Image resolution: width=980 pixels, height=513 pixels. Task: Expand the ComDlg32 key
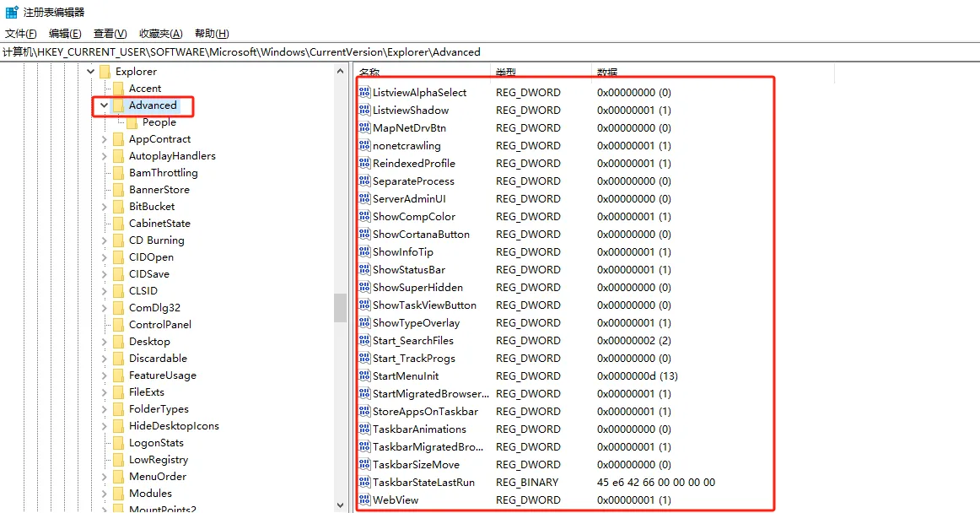[x=105, y=308]
